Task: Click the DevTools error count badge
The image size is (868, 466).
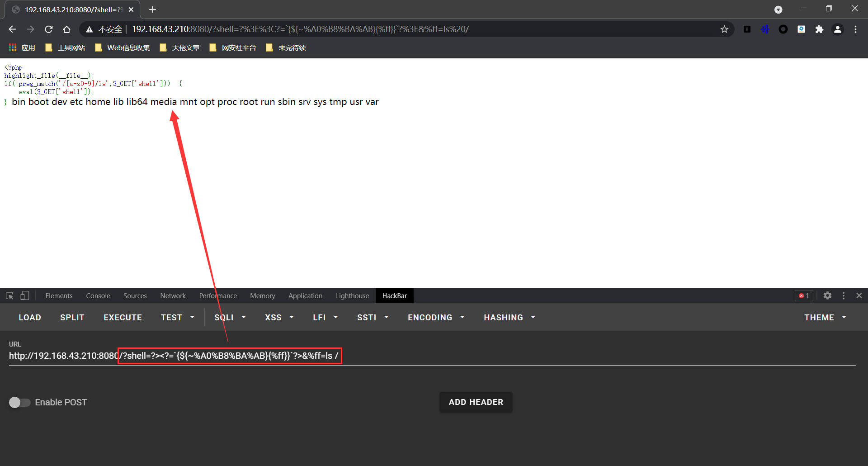Action: [804, 296]
